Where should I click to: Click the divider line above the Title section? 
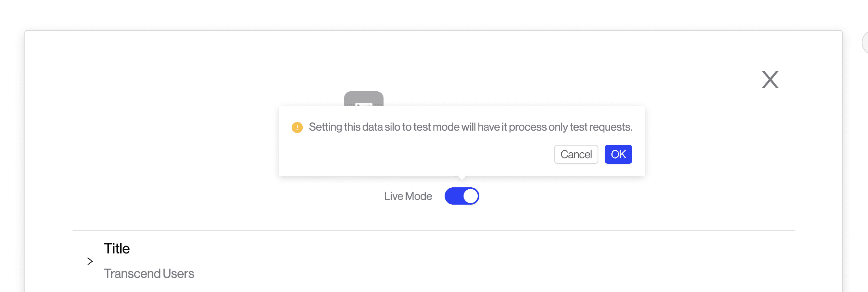tap(433, 230)
